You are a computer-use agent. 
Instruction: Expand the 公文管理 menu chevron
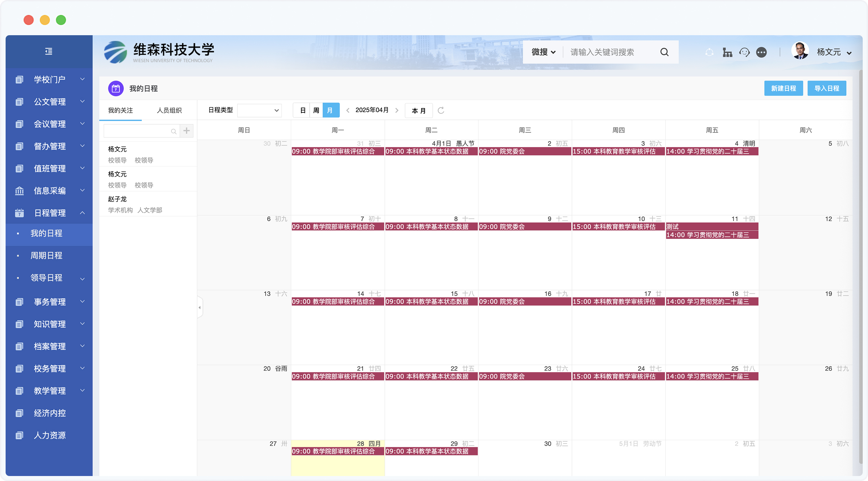82,101
